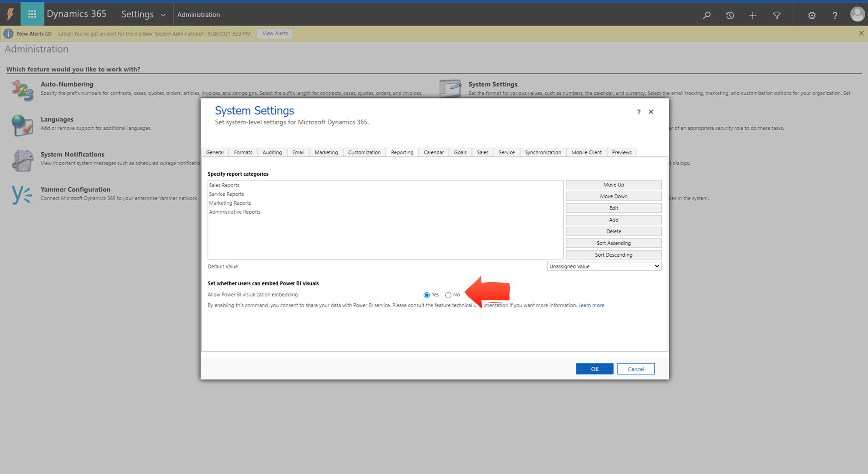This screenshot has height=474, width=868.
Task: Click the lightning bolt logo icon
Action: pos(10,14)
